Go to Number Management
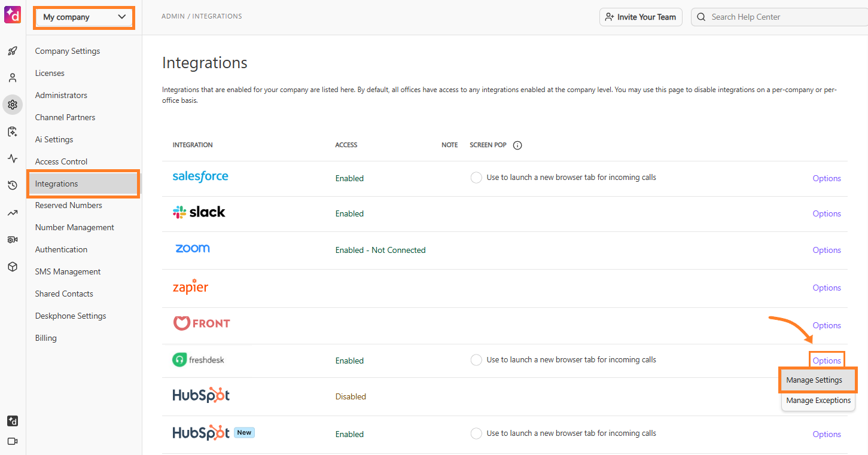 point(75,227)
